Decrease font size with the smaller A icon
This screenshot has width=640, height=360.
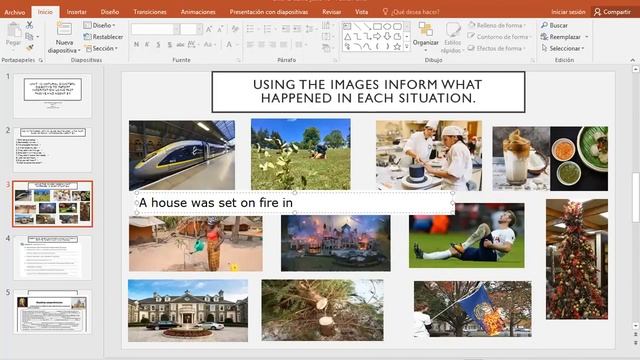(x=220, y=29)
